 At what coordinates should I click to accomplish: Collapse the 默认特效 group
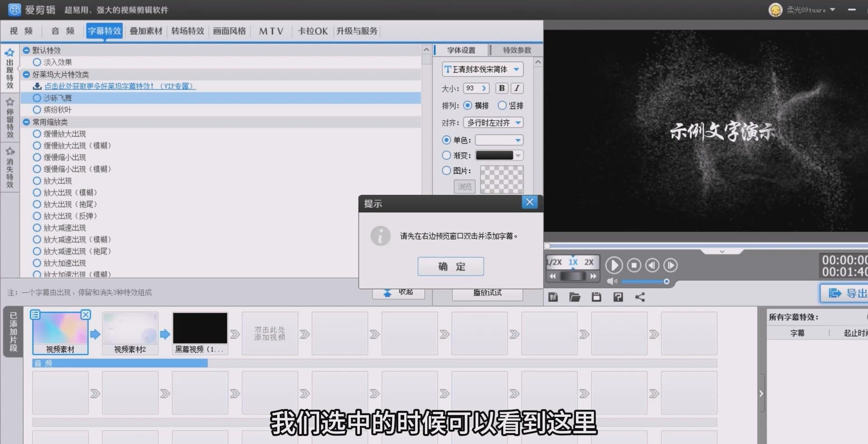(x=26, y=50)
